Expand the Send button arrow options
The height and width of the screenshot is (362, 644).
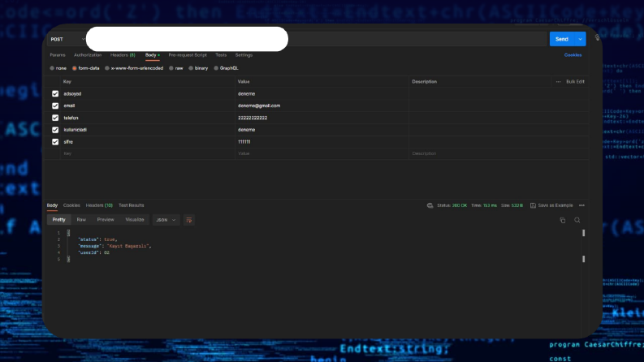coord(580,40)
